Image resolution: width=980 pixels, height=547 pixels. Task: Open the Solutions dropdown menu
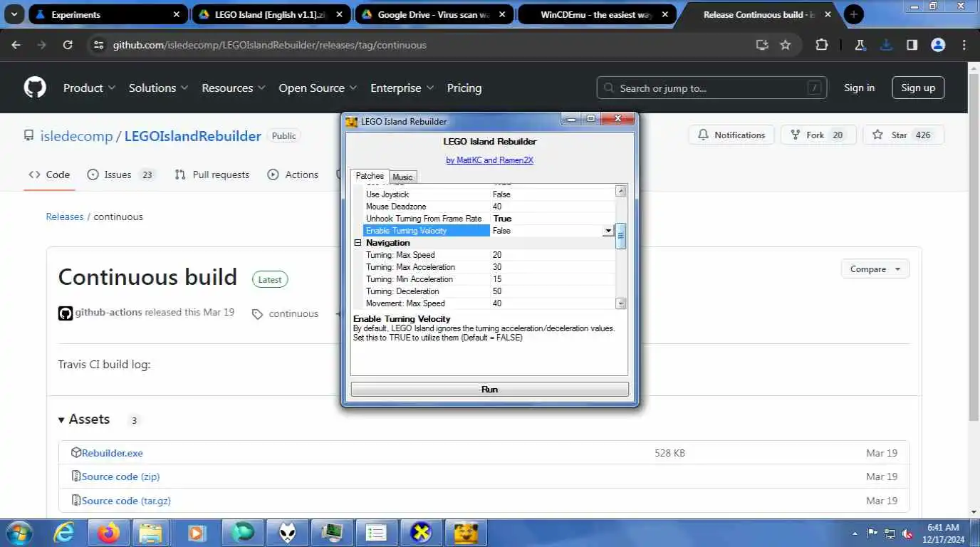(x=158, y=88)
